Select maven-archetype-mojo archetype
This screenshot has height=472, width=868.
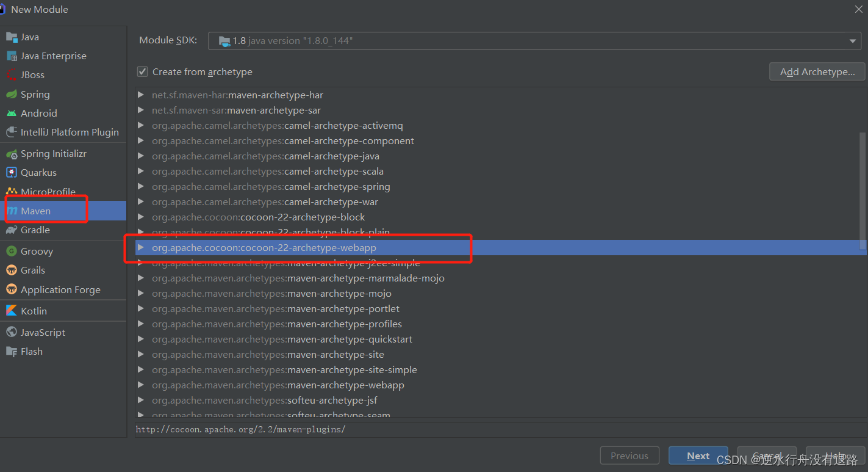[500, 293]
